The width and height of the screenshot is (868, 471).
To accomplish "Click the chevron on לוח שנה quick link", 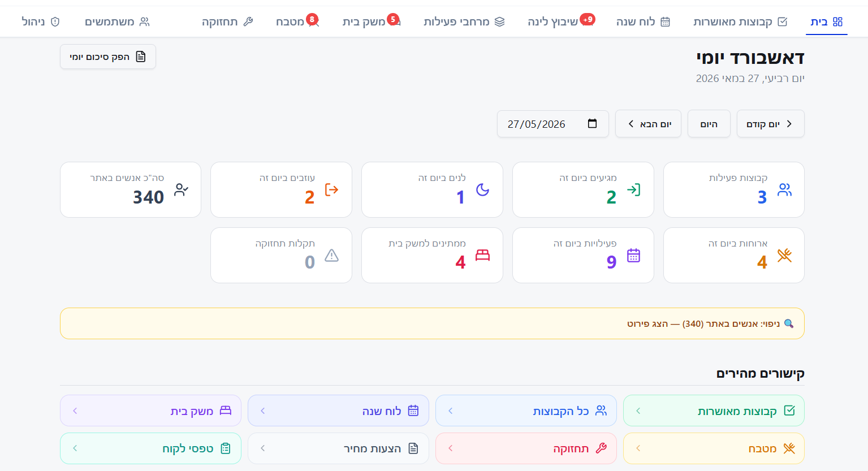I will 262,410.
